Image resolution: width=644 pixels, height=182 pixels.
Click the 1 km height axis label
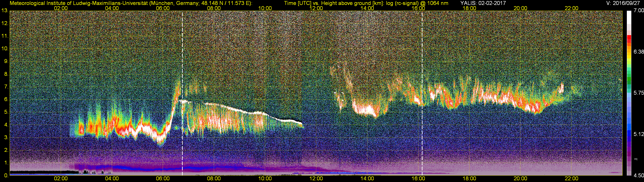(6, 163)
